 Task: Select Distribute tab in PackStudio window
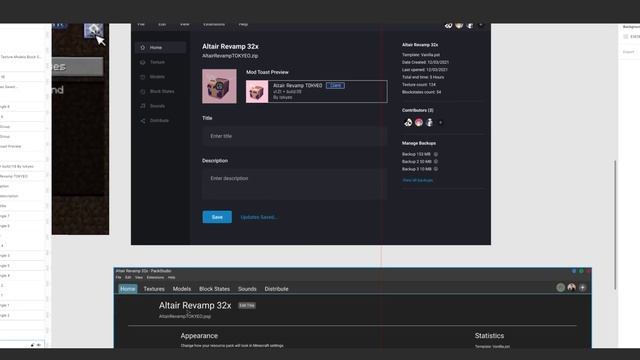[276, 289]
